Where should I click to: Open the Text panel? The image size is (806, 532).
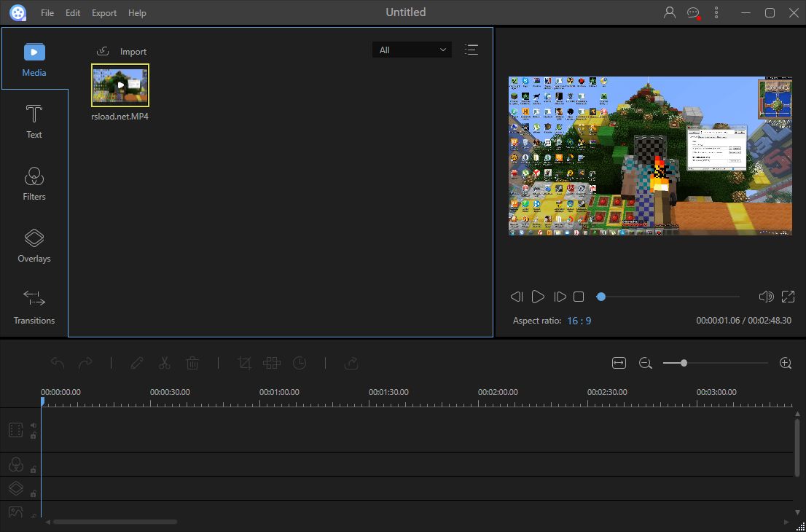click(34, 121)
